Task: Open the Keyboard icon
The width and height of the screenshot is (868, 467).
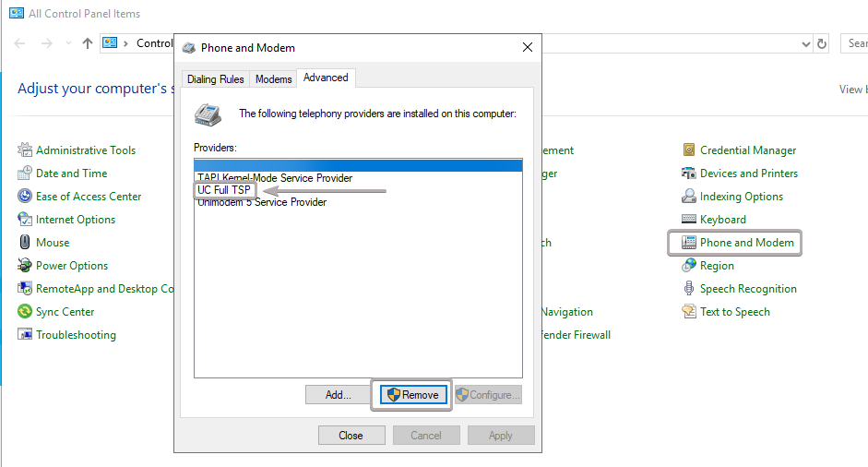Action: point(689,220)
